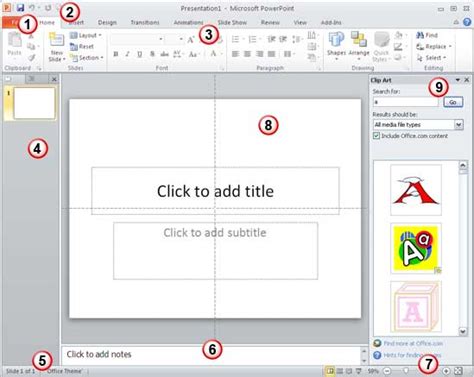The height and width of the screenshot is (377, 474).
Task: Open the Review tab
Action: click(x=270, y=22)
